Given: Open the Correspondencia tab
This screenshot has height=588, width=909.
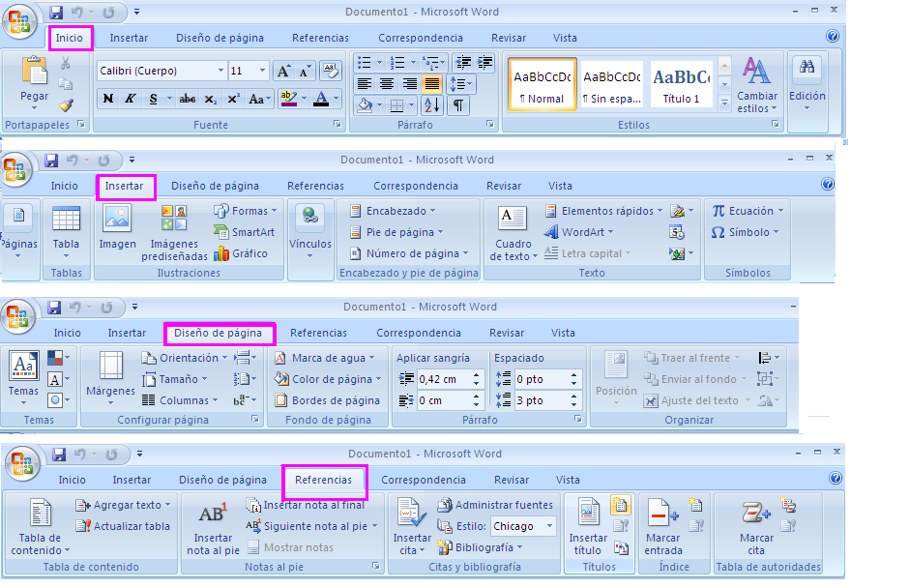Looking at the screenshot, I should tap(420, 38).
